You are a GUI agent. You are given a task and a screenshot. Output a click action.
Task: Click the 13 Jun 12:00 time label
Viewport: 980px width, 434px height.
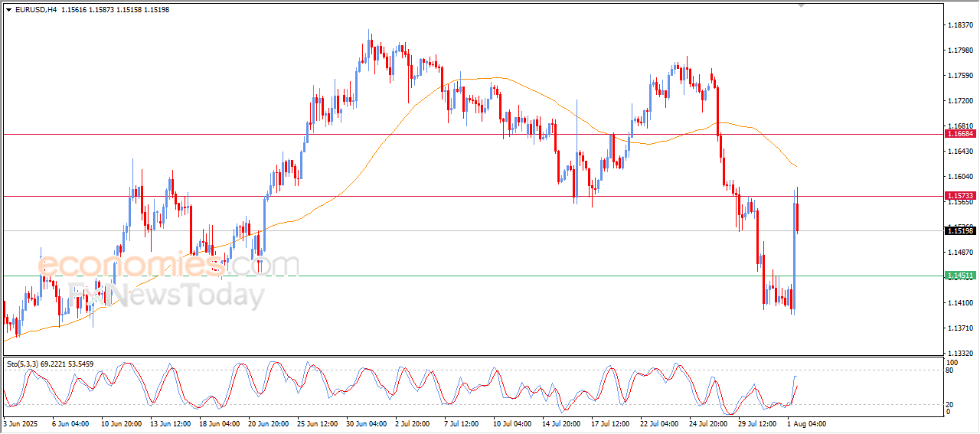169,423
